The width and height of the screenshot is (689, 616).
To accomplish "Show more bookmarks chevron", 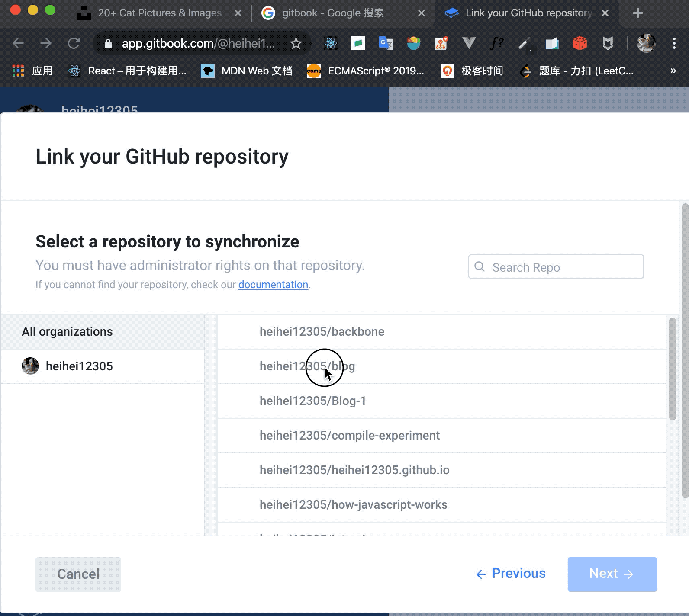I will pos(673,71).
